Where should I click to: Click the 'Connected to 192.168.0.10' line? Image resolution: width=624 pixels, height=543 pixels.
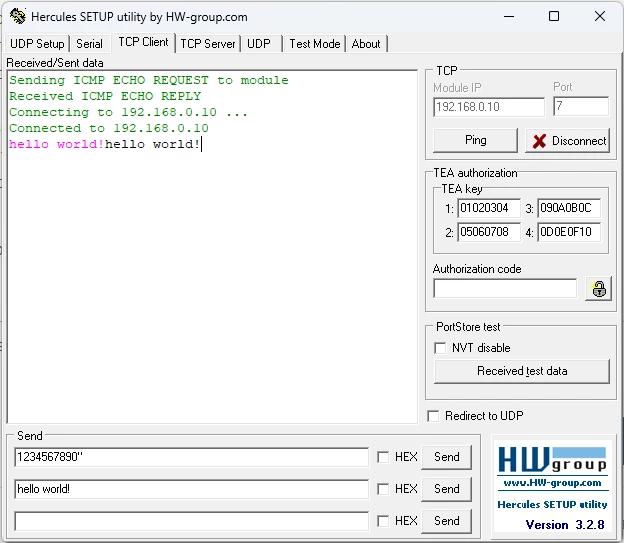click(x=109, y=128)
